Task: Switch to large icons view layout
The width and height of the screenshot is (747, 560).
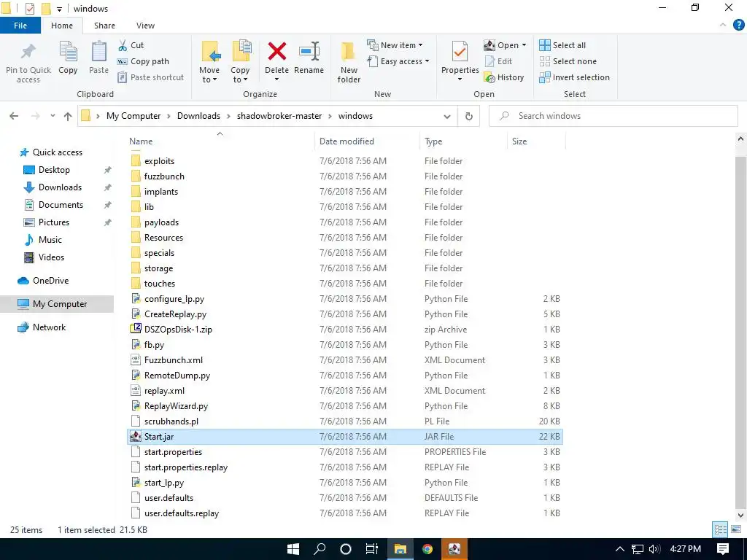Action: (735, 529)
